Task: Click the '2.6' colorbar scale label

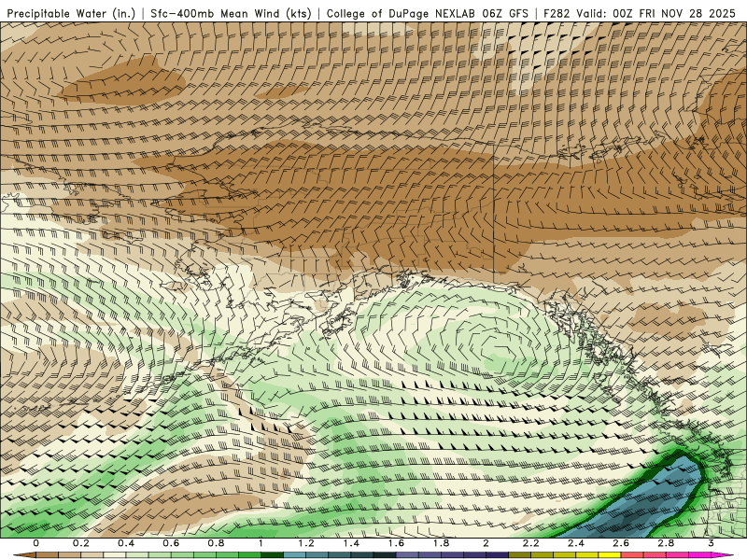Action: tap(621, 543)
